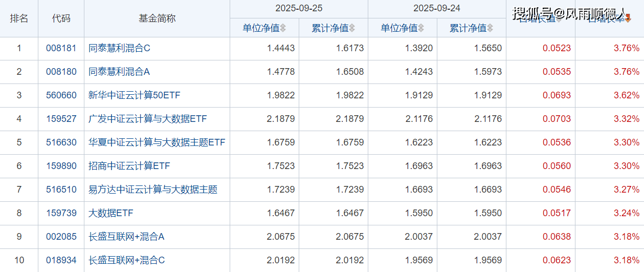The width and height of the screenshot is (644, 272).
Task: Open 长盛互联网+混合C fund page
Action: [x=126, y=260]
